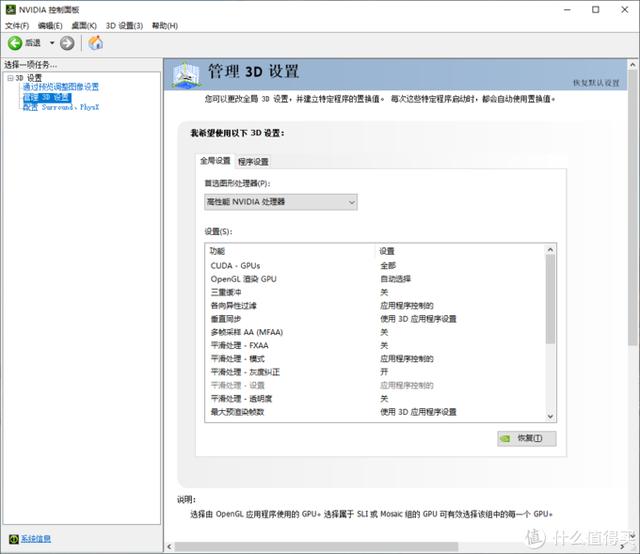640x554 pixels.
Task: Select the 平滑处理 - 模式 row
Action: pyautogui.click(x=375, y=358)
